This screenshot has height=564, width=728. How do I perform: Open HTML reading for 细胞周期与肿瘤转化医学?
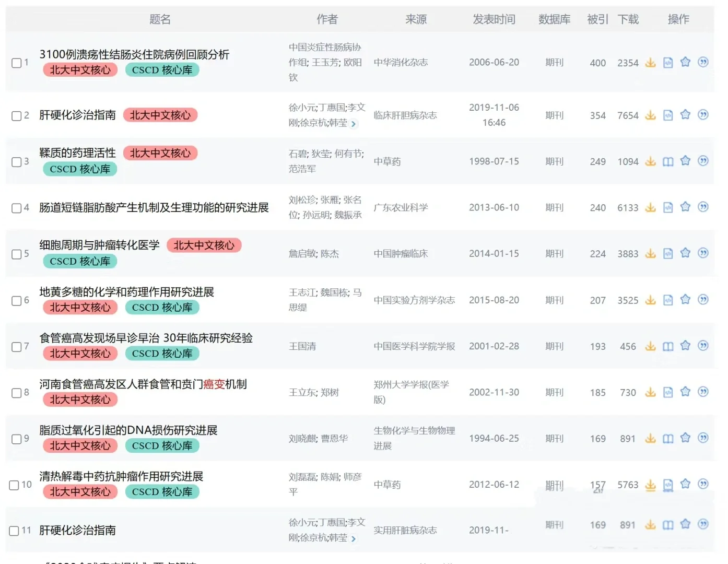click(668, 253)
